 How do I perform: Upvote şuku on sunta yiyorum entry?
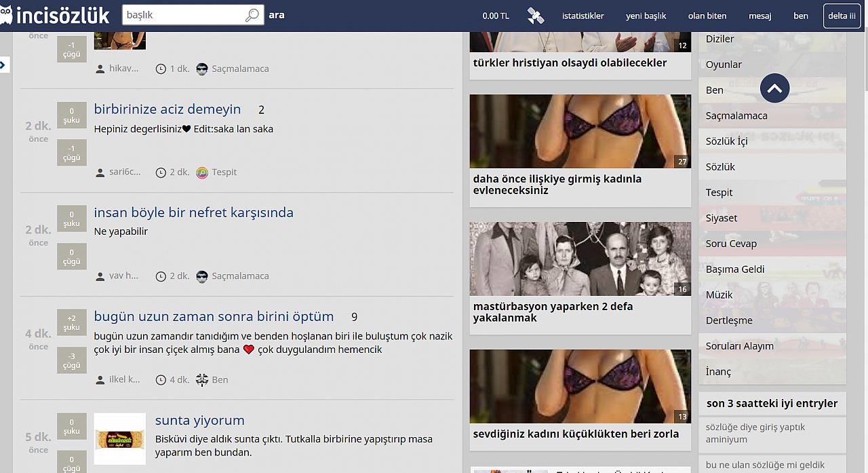pos(72,426)
